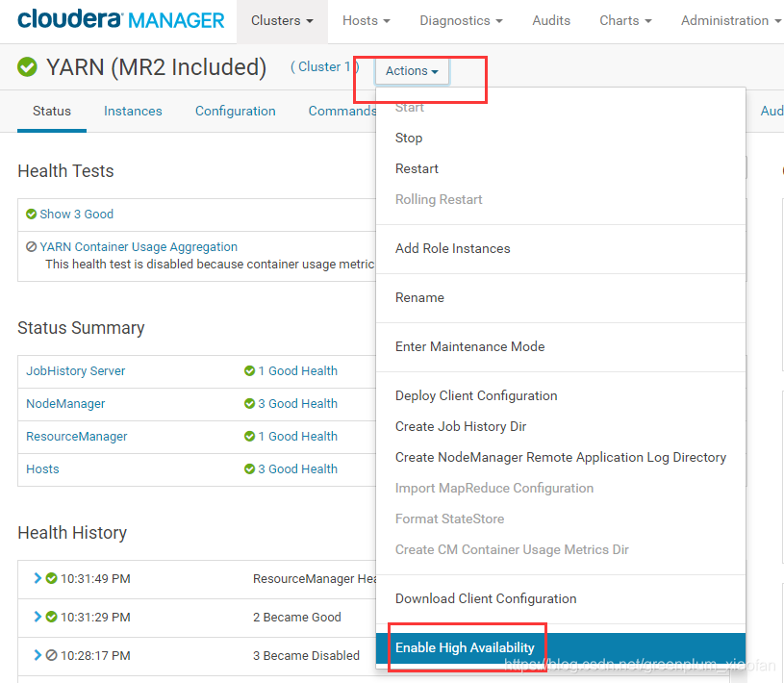This screenshot has width=784, height=683.
Task: Click green check icon in NodeManager row
Action: point(249,403)
